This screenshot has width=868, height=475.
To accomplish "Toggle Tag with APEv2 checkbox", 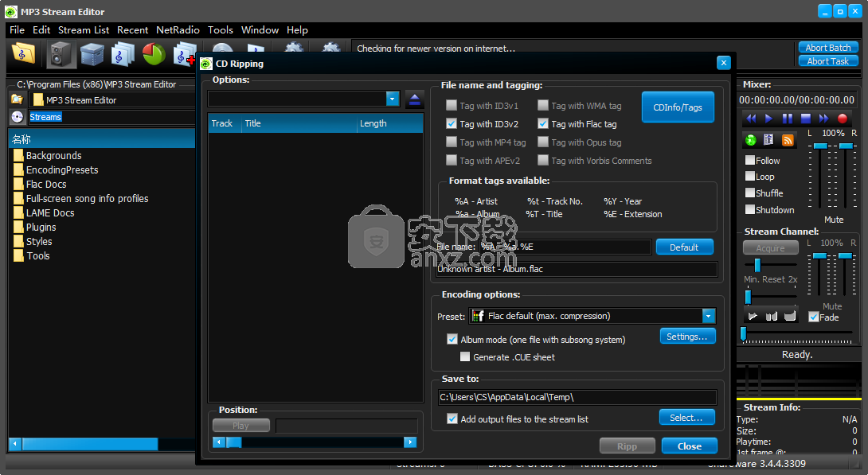I will pos(452,160).
